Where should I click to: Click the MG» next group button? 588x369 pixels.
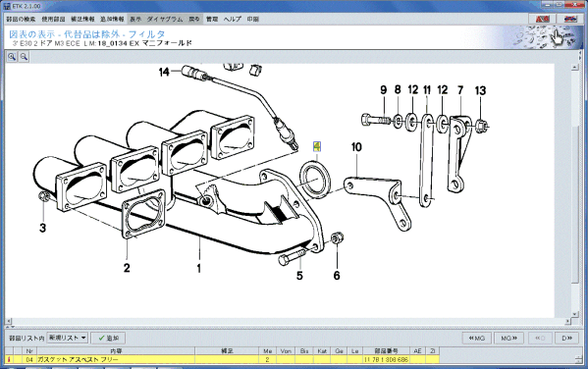508,338
